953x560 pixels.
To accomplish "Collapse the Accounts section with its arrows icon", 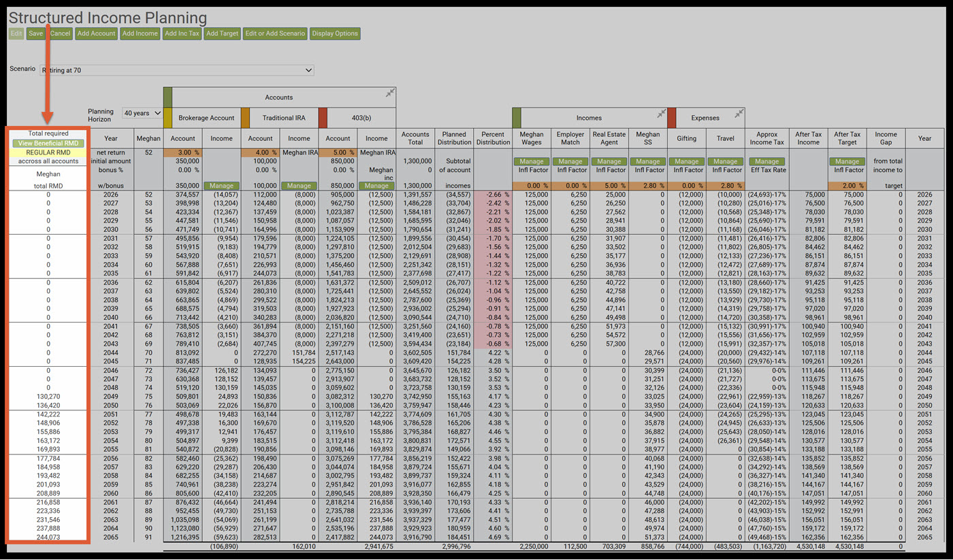I will 390,93.
